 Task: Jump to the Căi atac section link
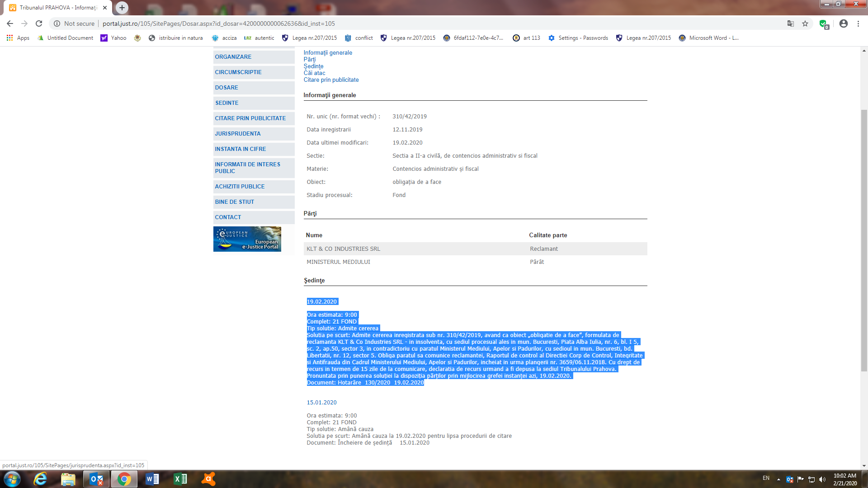[x=314, y=73]
